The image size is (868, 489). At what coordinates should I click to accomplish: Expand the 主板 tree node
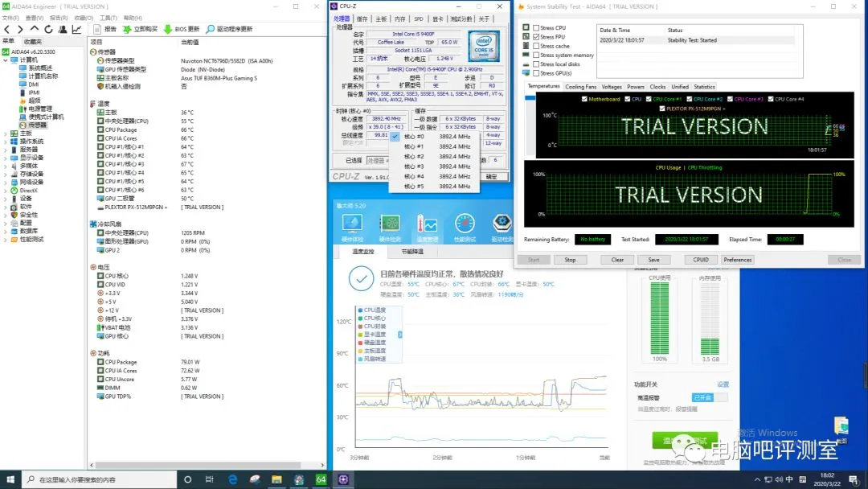[x=6, y=134]
